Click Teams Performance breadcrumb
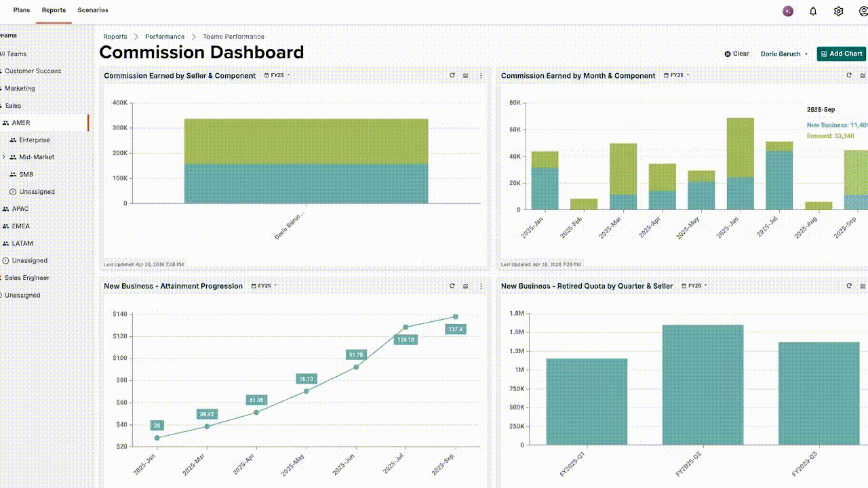 (x=233, y=37)
